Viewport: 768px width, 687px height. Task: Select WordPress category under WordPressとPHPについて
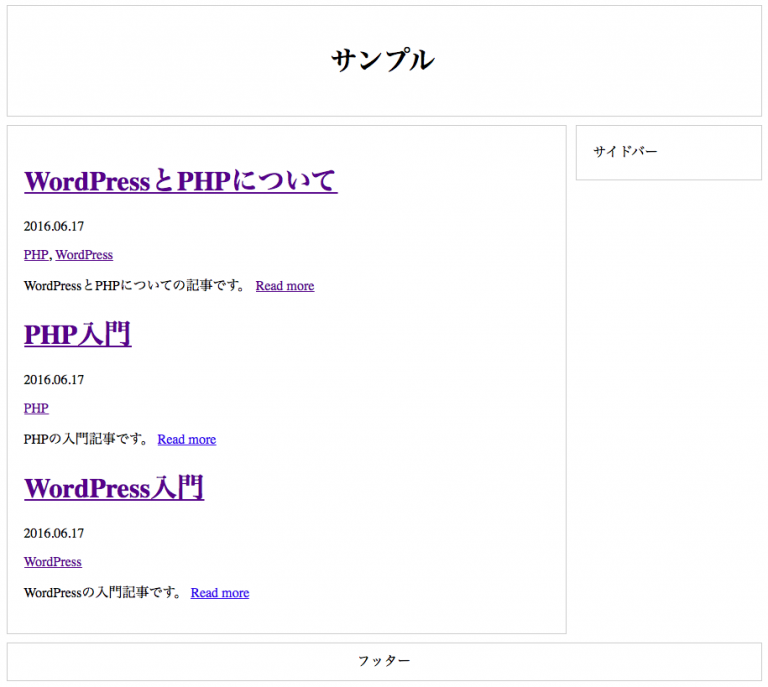pos(84,255)
